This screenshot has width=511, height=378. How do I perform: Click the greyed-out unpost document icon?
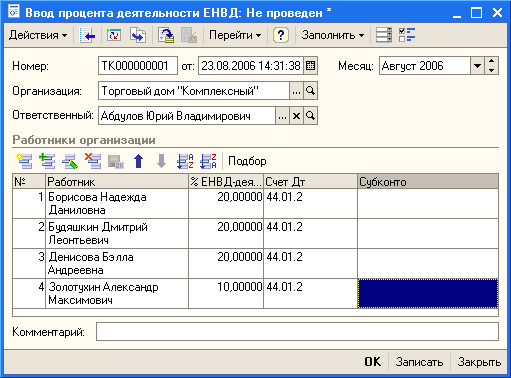point(189,35)
